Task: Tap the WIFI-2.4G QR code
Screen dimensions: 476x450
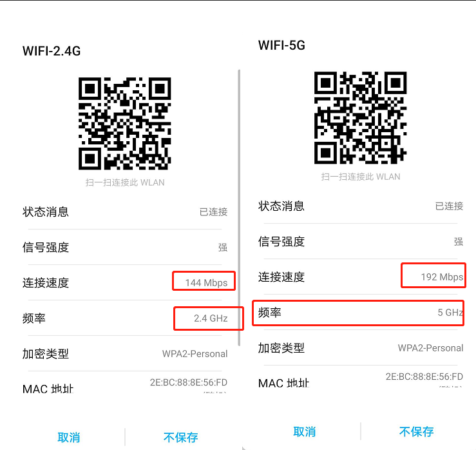Action: point(125,123)
